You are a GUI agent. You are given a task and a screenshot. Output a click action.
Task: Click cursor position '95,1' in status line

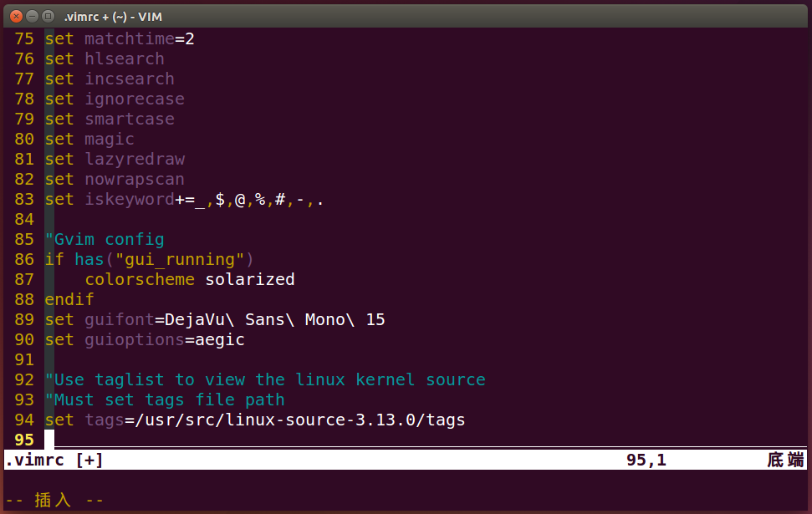coord(646,461)
